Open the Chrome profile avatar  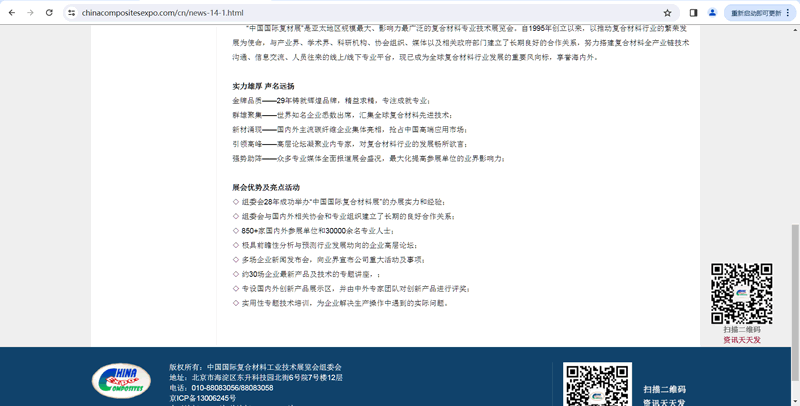tap(712, 13)
